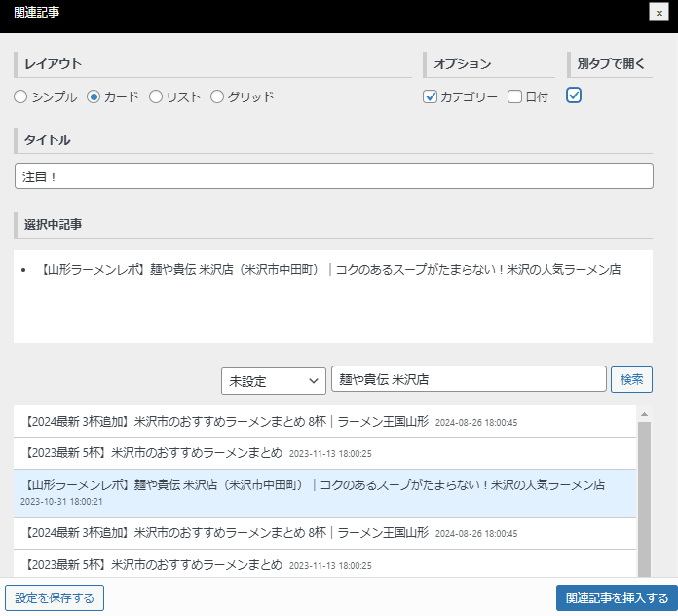
Task: Pick first 【2024最新 3杯追加】 result row
Action: pos(324,421)
